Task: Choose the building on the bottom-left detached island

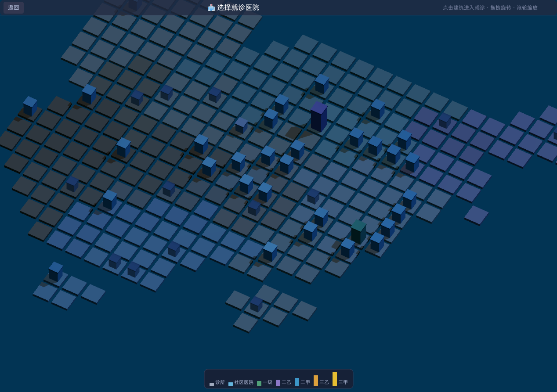Action: point(56,272)
